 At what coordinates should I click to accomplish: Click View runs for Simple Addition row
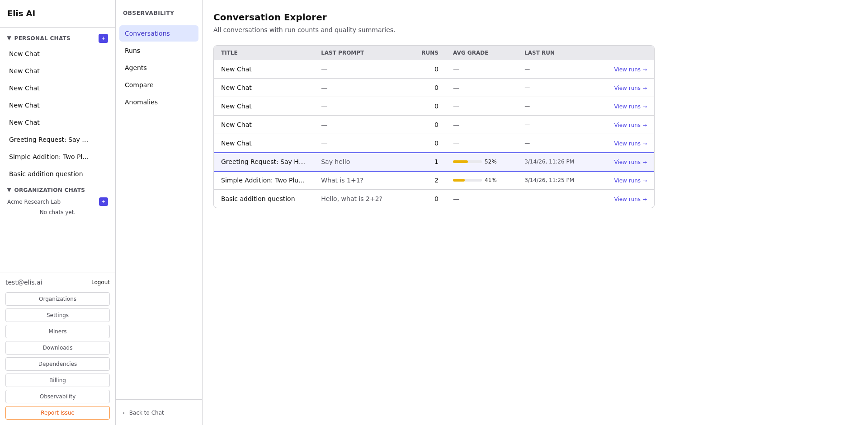click(x=630, y=181)
